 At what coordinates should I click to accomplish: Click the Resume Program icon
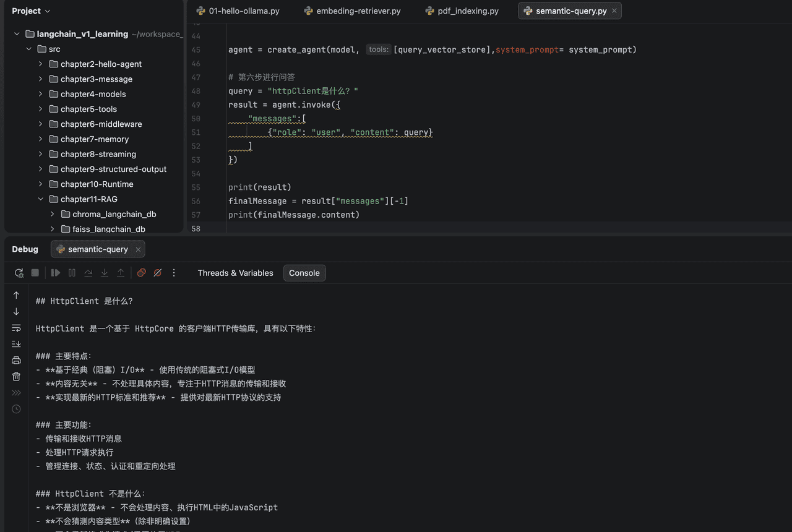[x=56, y=273]
